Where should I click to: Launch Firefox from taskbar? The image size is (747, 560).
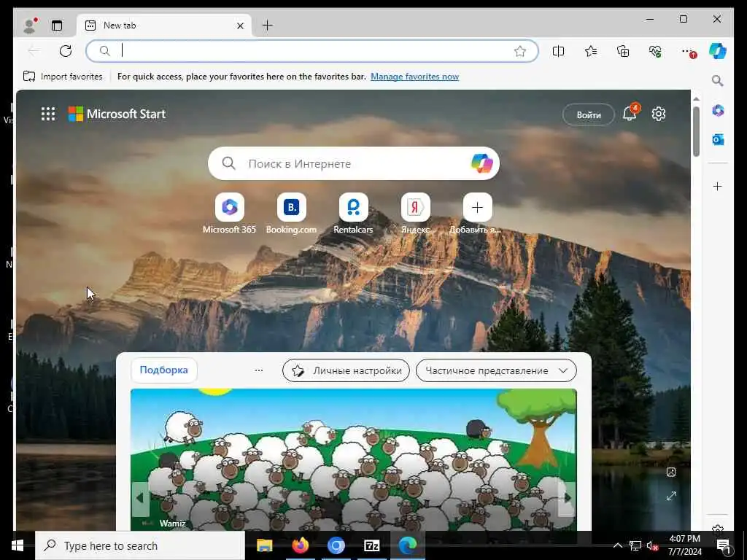pos(300,545)
